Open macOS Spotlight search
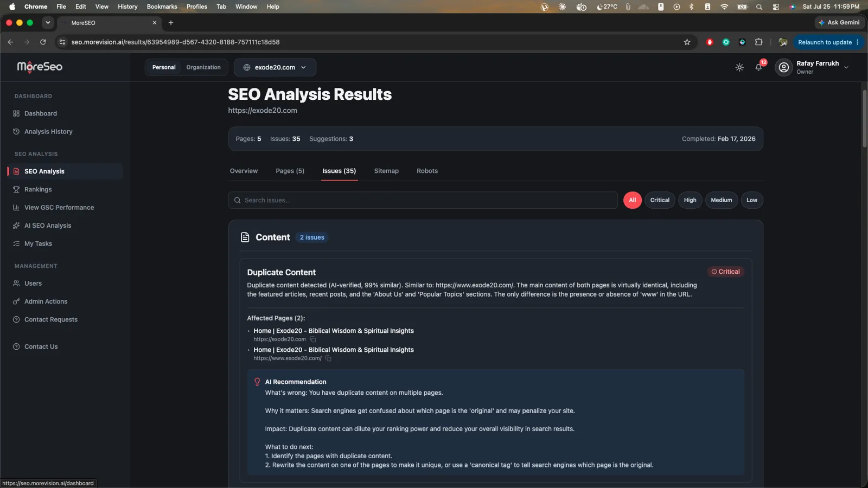The height and width of the screenshot is (488, 868). pyautogui.click(x=759, y=7)
